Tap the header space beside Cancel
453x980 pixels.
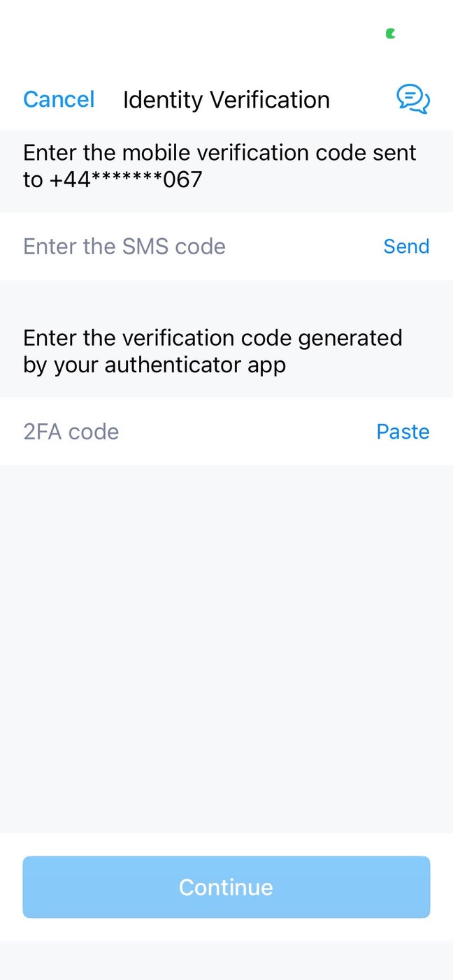[x=108, y=100]
